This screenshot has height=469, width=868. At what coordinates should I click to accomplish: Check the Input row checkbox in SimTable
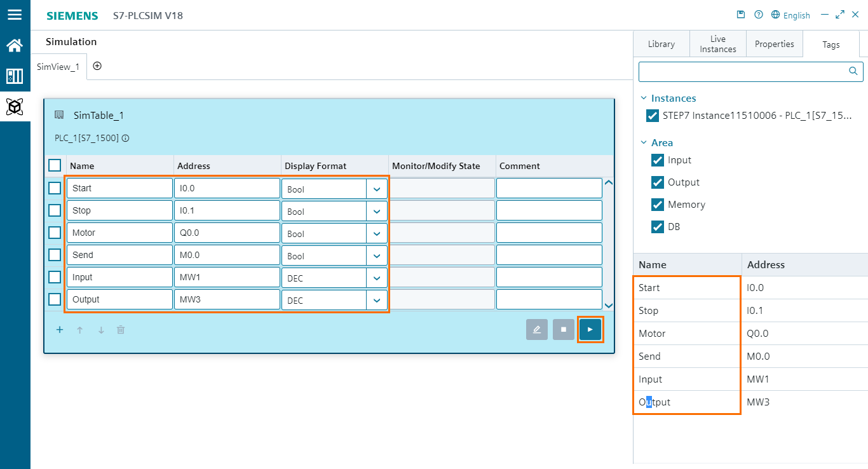(x=55, y=276)
